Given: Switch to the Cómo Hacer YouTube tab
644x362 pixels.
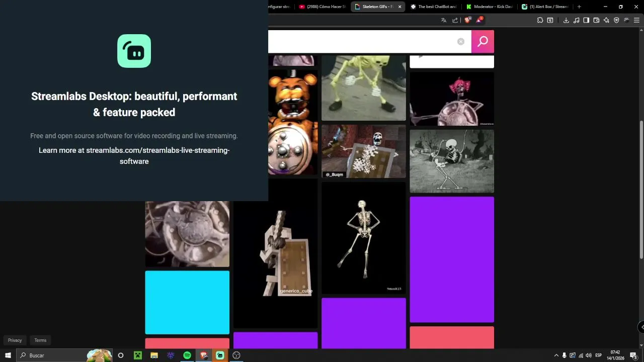Looking at the screenshot, I should click(x=322, y=7).
